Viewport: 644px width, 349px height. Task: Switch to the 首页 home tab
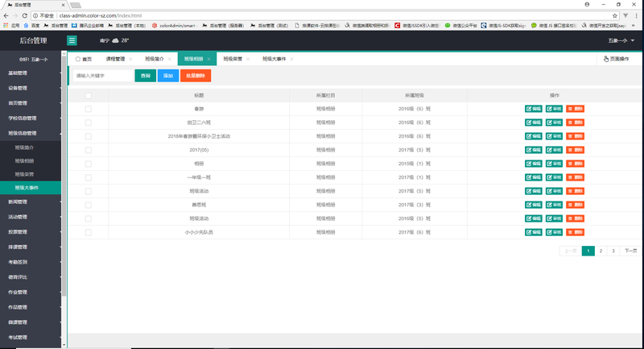point(84,59)
